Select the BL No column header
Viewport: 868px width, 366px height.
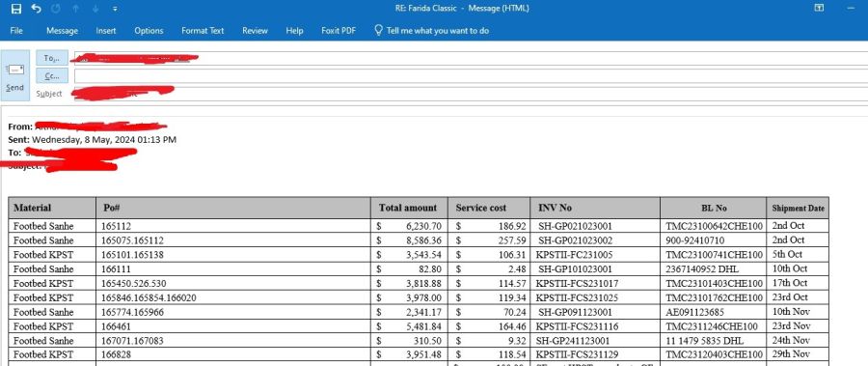[x=714, y=209]
